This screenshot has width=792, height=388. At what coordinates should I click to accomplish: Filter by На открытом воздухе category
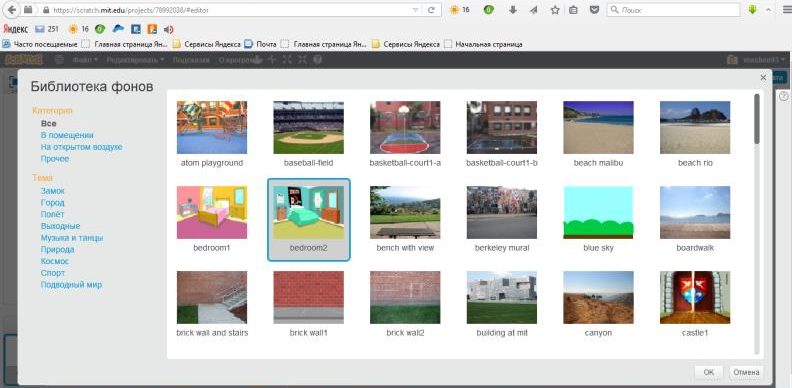click(81, 147)
